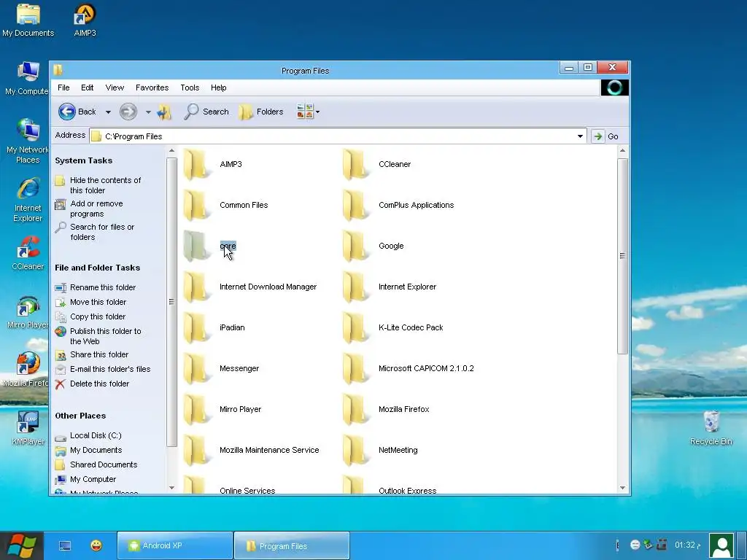Click Move this folder task
Viewport: 747px width, 560px height.
[x=98, y=302]
